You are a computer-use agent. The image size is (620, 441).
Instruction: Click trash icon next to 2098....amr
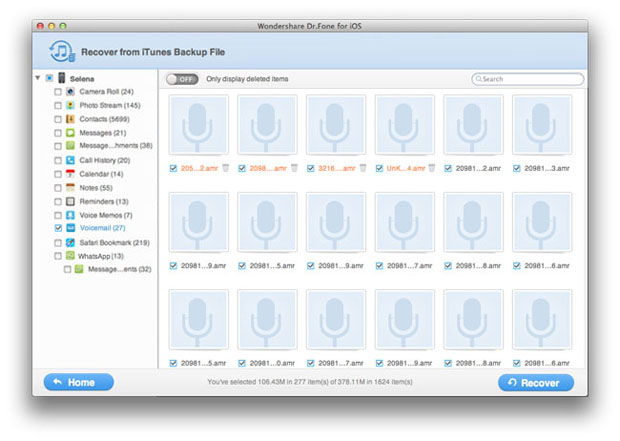(x=294, y=168)
